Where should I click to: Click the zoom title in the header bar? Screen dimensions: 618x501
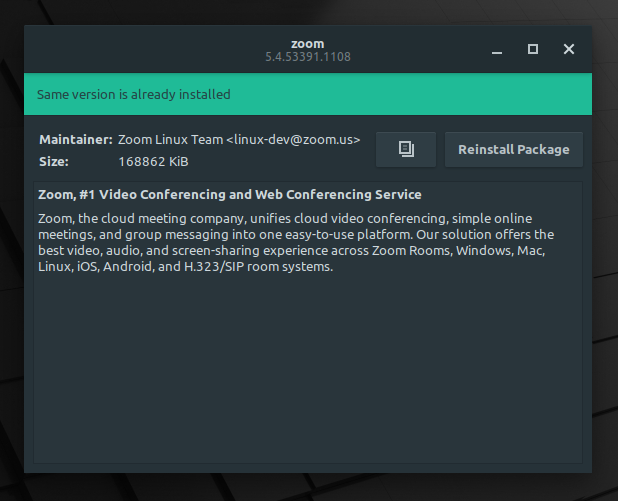[307, 44]
